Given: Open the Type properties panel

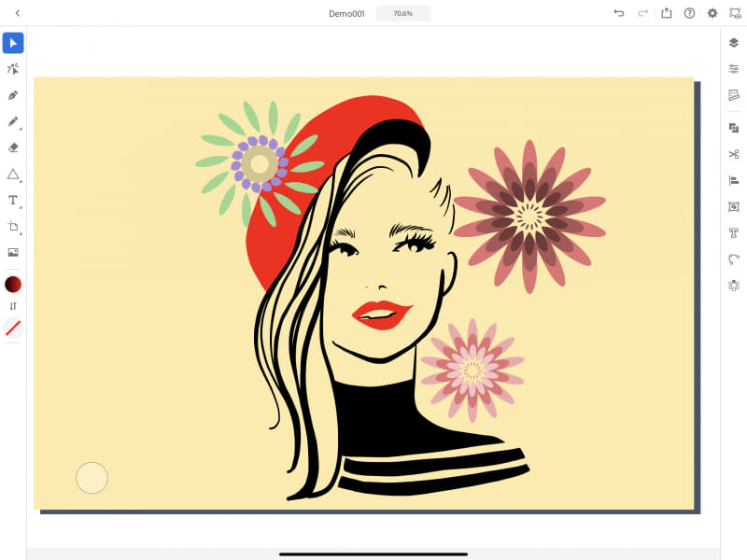Looking at the screenshot, I should click(x=734, y=232).
